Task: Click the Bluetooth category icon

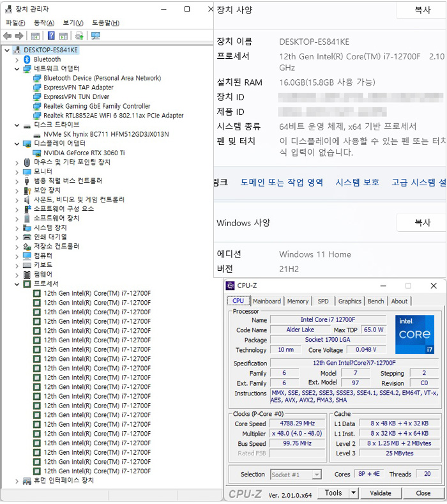Action: click(27, 59)
